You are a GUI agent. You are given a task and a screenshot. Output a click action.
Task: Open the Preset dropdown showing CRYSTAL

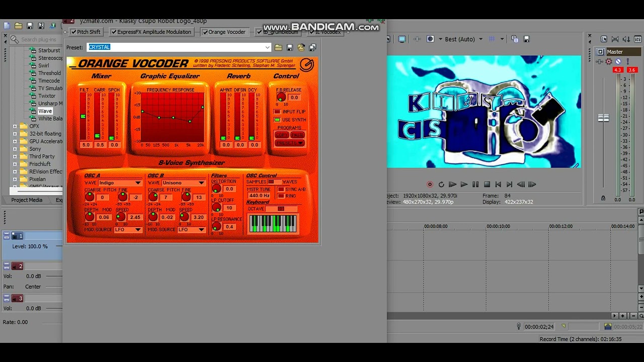[x=267, y=47]
